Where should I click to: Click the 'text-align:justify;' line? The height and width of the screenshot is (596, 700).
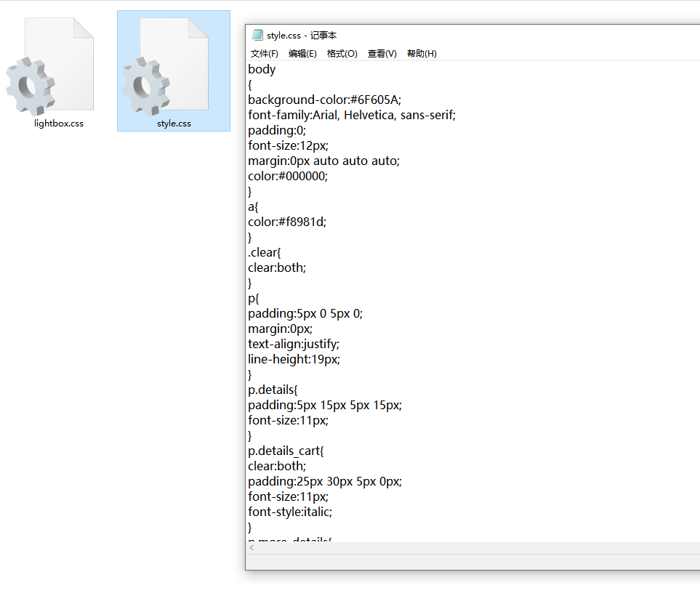294,344
